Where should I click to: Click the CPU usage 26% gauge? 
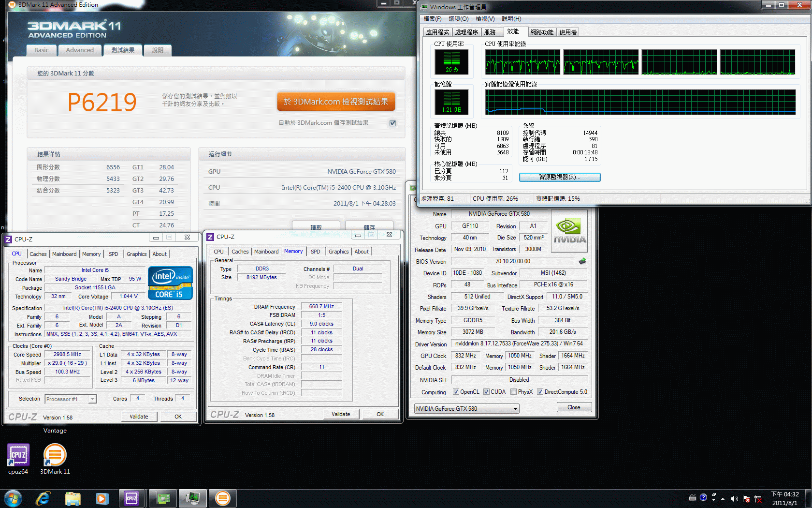point(451,62)
